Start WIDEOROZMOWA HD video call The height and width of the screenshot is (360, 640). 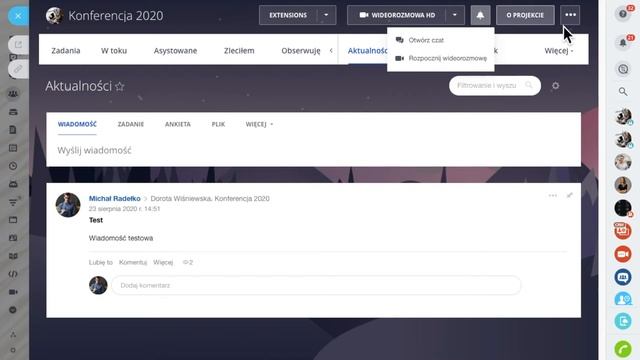pos(397,15)
